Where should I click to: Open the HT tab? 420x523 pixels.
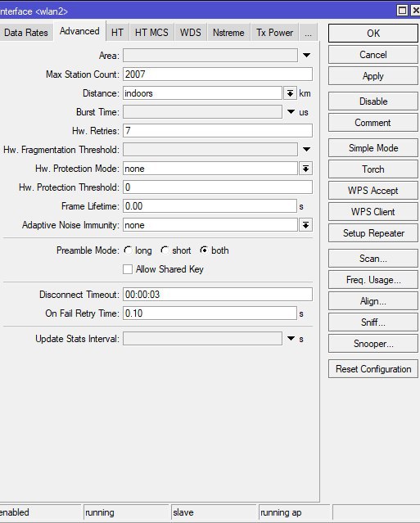coord(117,33)
